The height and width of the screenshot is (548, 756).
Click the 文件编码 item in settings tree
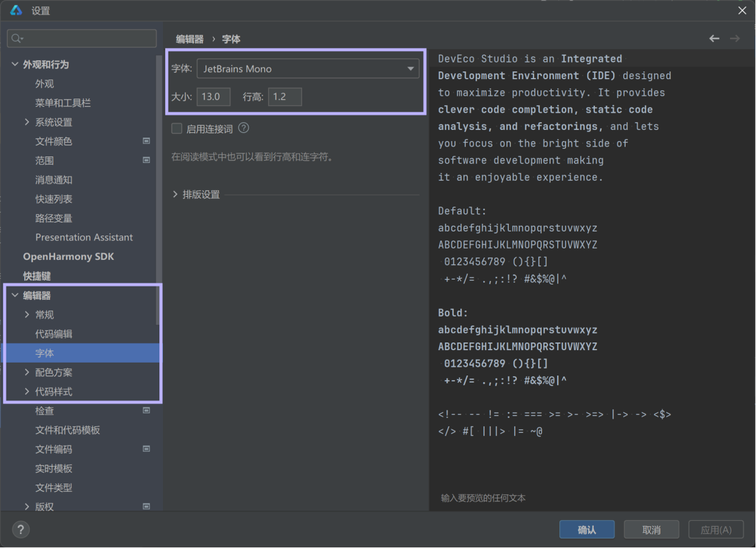pyautogui.click(x=54, y=450)
